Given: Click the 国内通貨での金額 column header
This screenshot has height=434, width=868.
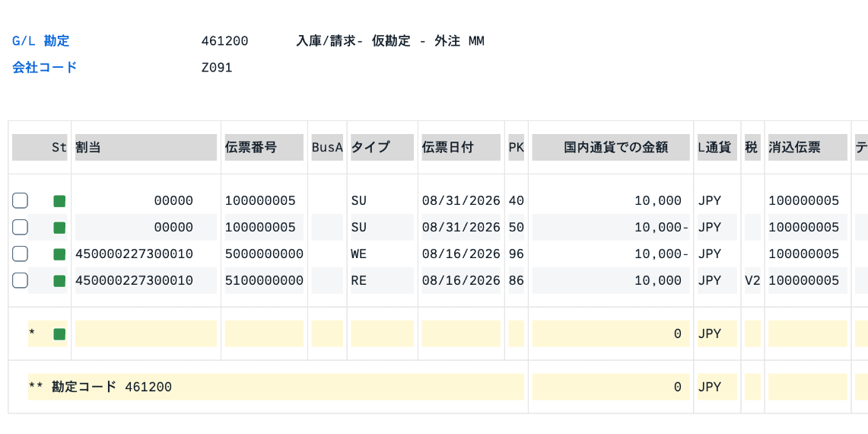Looking at the screenshot, I should (x=611, y=148).
